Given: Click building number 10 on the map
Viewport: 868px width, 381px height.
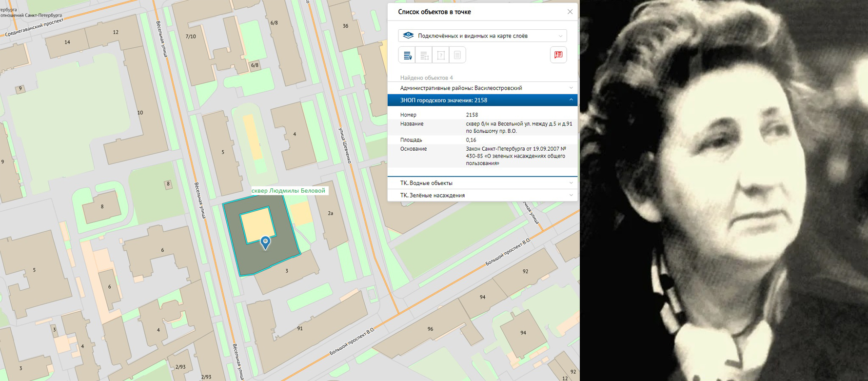Looking at the screenshot, I should 140,113.
